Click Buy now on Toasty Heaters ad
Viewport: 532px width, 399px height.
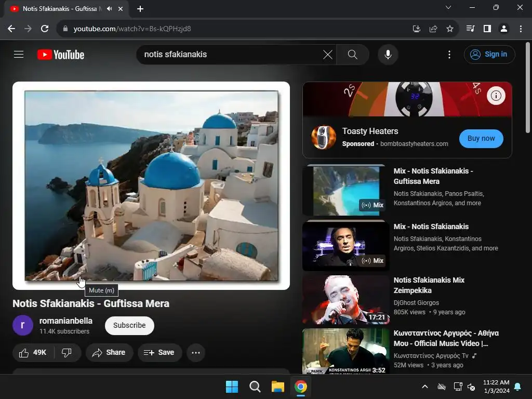point(481,138)
